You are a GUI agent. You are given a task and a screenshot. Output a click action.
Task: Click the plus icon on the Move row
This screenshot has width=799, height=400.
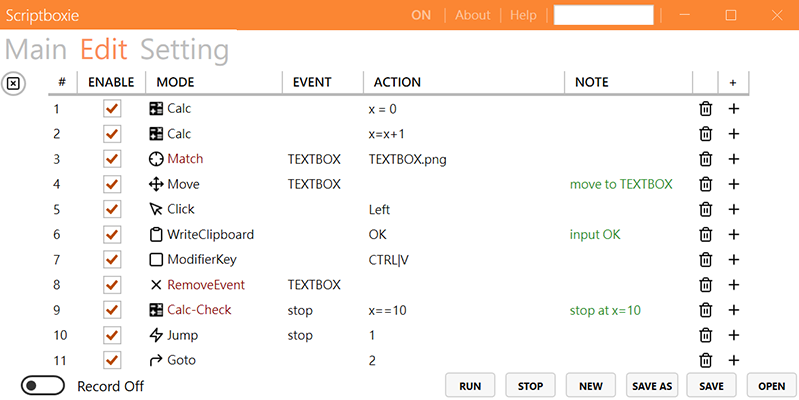coord(734,184)
